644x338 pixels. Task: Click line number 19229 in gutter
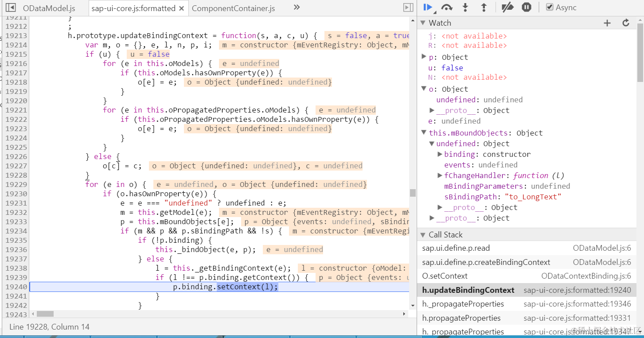coord(16,184)
